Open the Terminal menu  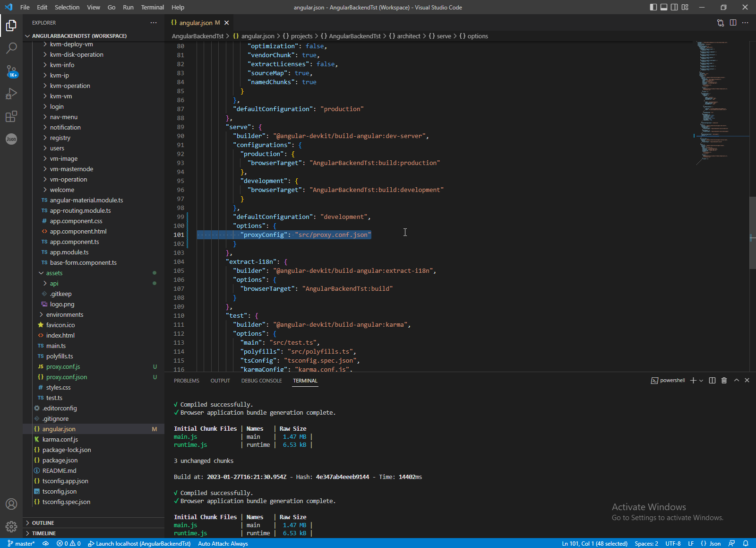coord(152,7)
